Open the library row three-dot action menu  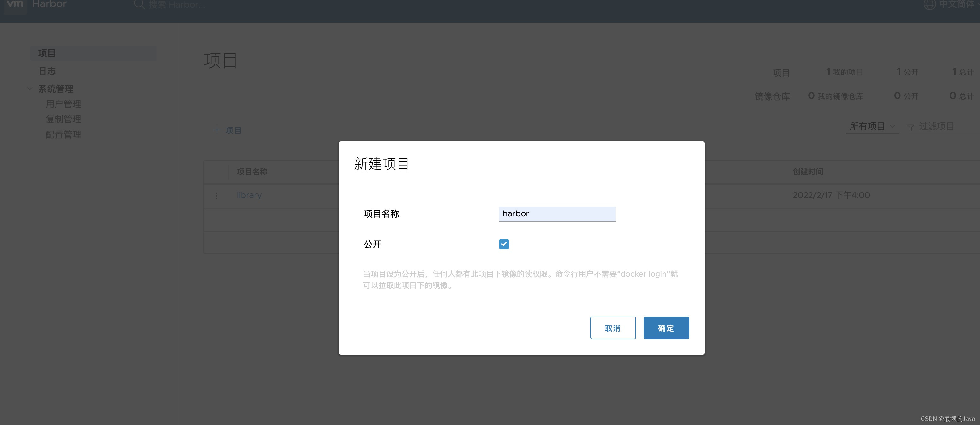[216, 196]
